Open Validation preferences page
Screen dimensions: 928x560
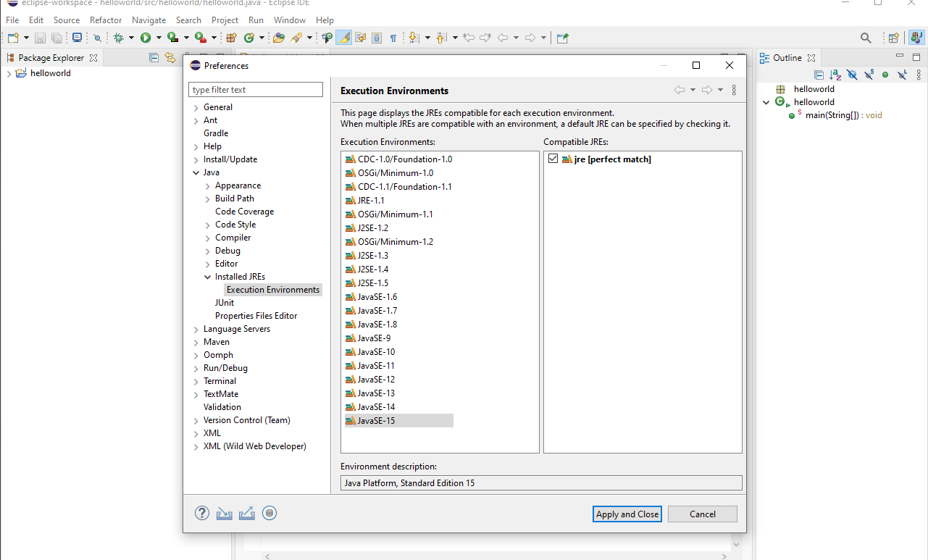[x=222, y=407]
